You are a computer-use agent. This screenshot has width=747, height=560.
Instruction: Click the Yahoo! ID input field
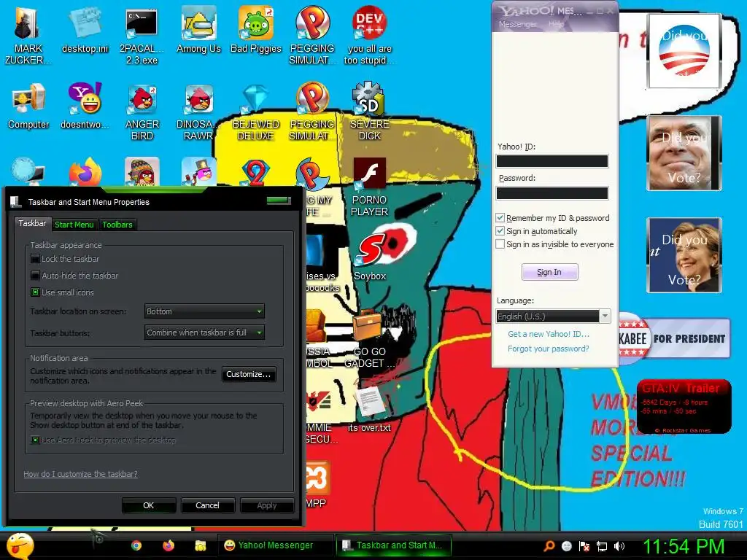[x=552, y=161]
